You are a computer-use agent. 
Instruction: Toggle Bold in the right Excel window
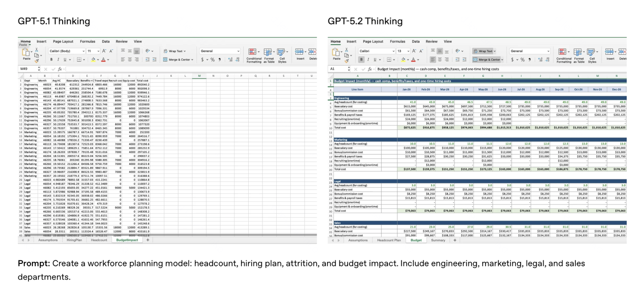point(361,60)
